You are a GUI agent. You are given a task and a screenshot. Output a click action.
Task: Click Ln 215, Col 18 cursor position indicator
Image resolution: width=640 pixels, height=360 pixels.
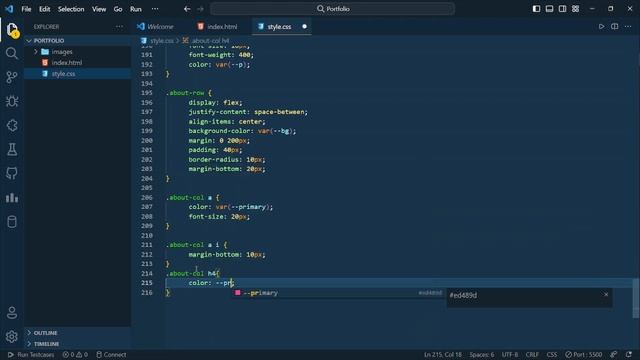coord(442,354)
